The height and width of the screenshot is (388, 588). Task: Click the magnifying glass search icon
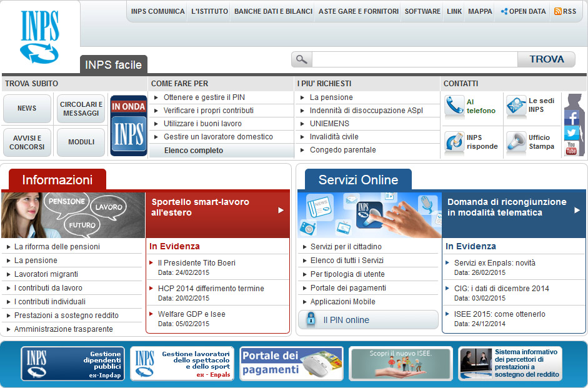pos(302,59)
